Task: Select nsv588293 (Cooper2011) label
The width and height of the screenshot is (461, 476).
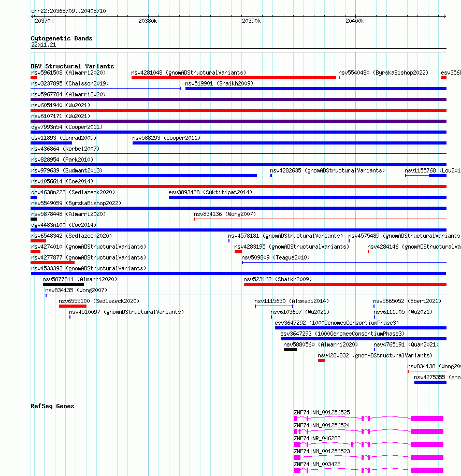Action: coord(166,138)
